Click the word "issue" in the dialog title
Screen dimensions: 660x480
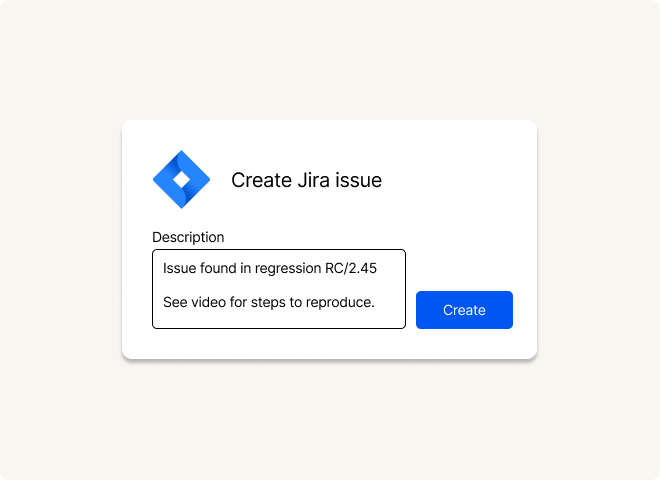point(358,180)
